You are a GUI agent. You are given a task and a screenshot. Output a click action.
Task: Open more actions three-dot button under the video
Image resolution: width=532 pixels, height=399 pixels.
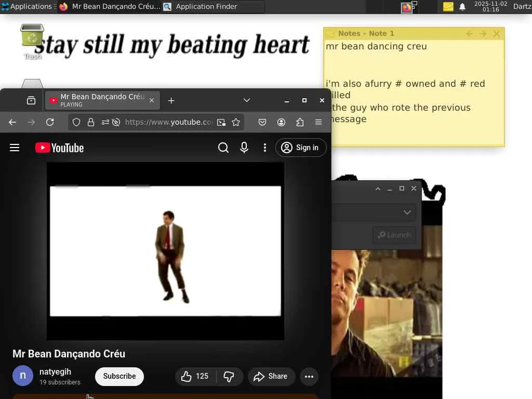(309, 377)
